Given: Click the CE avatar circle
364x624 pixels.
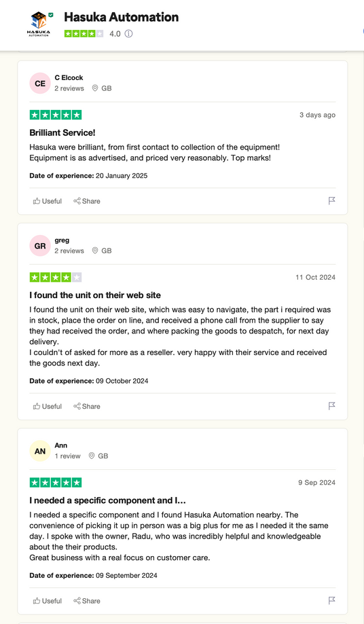Looking at the screenshot, I should [x=40, y=84].
